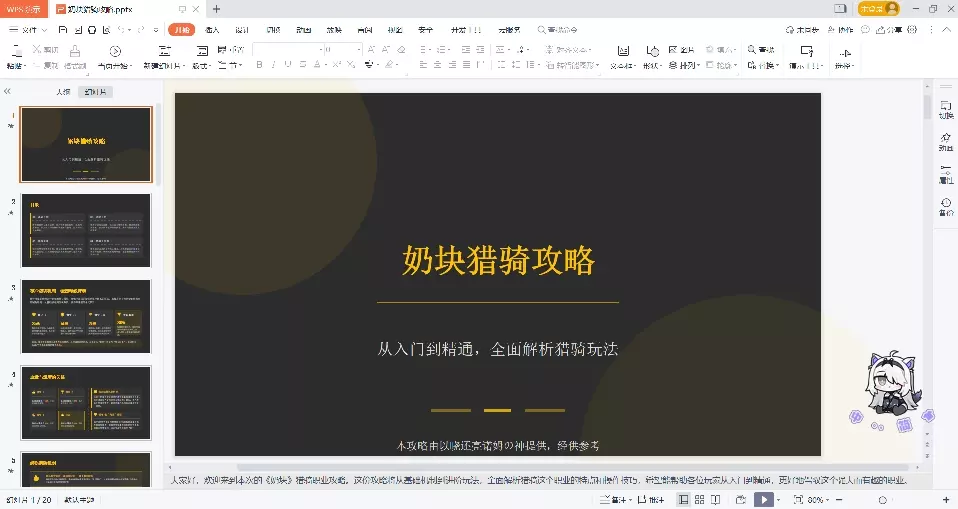The height and width of the screenshot is (509, 958).
Task: Expand the quick access toolbar customize arrow
Action: click(156, 29)
